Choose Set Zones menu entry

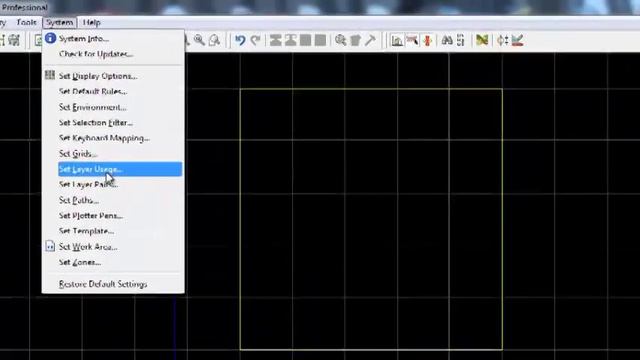coord(113,262)
